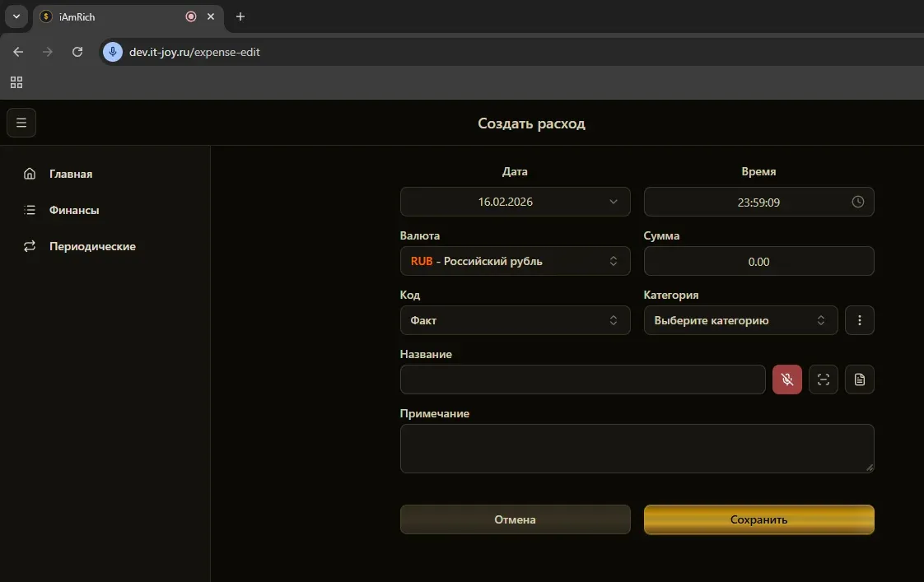
Task: Click the document template icon button
Action: (x=859, y=379)
